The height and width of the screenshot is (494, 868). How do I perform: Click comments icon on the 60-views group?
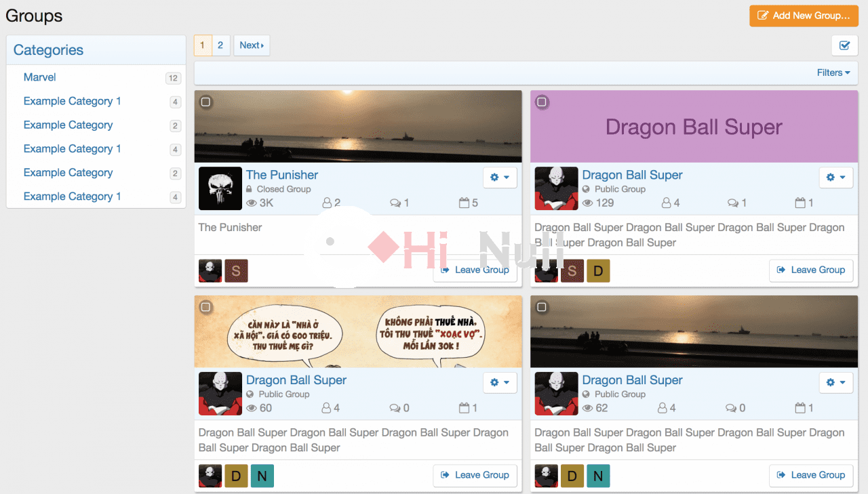(395, 408)
